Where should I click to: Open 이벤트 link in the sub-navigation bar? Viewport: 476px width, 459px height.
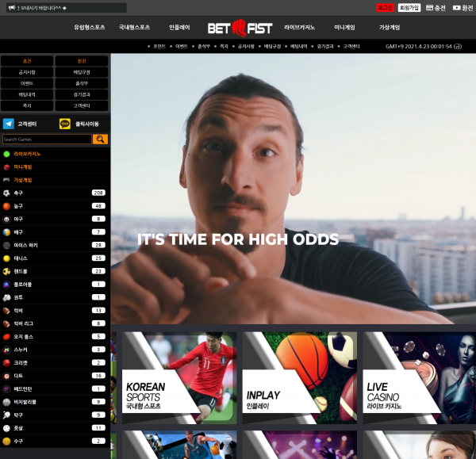coord(182,47)
